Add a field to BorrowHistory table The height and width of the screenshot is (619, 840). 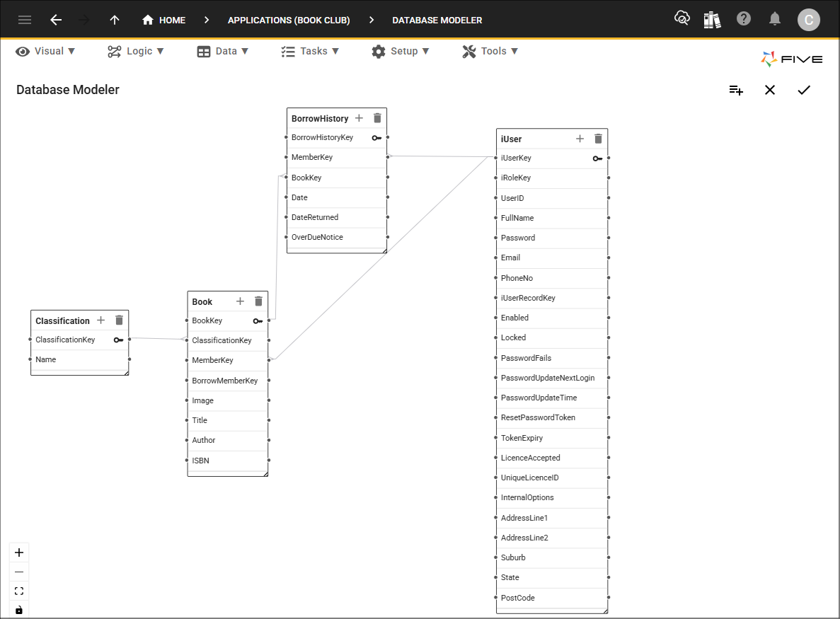coord(359,118)
